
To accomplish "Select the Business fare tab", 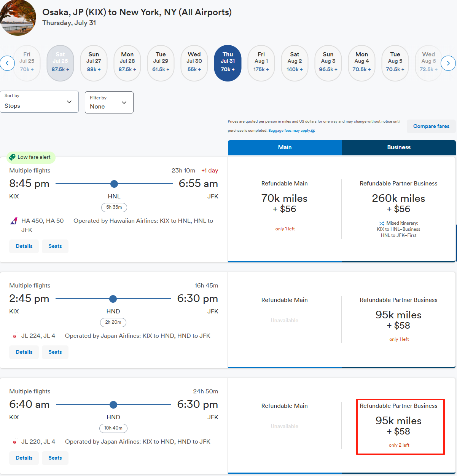I will 399,147.
